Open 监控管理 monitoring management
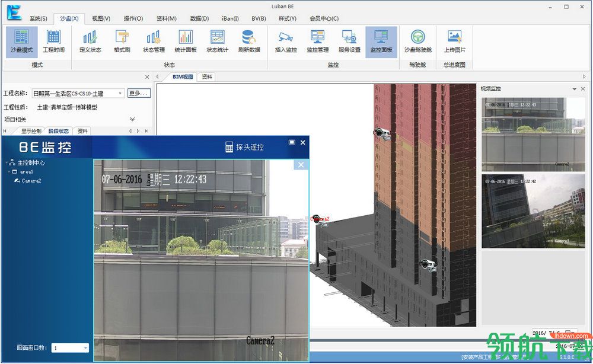Image resolution: width=593 pixels, height=364 pixels. point(317,41)
